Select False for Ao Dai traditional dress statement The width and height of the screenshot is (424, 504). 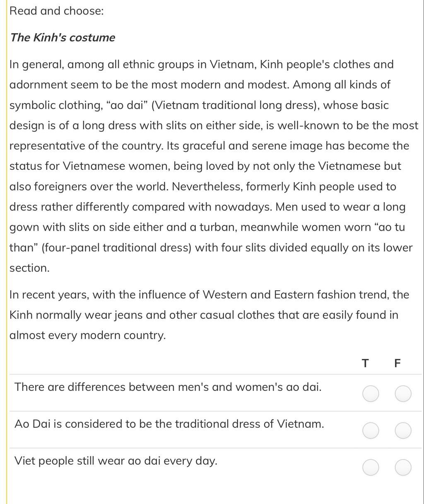click(x=403, y=431)
